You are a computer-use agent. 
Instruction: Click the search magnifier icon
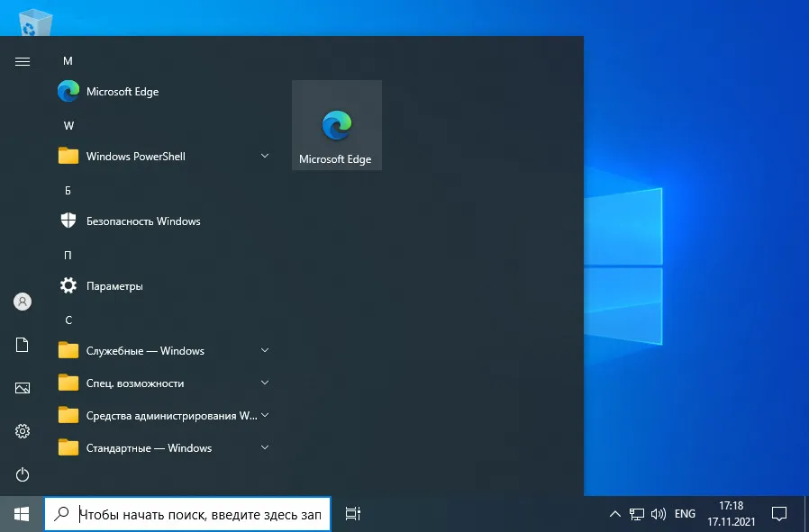pos(61,513)
